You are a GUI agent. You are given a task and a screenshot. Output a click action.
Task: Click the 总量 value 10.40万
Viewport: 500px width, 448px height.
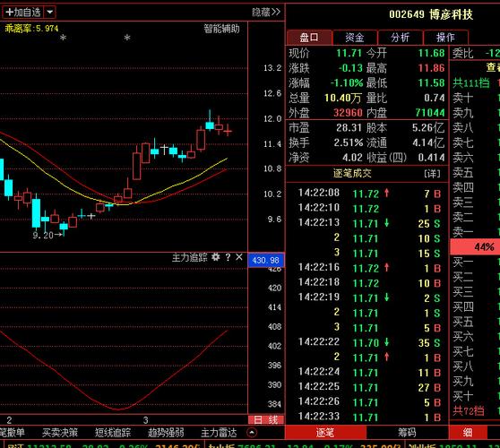pos(342,98)
